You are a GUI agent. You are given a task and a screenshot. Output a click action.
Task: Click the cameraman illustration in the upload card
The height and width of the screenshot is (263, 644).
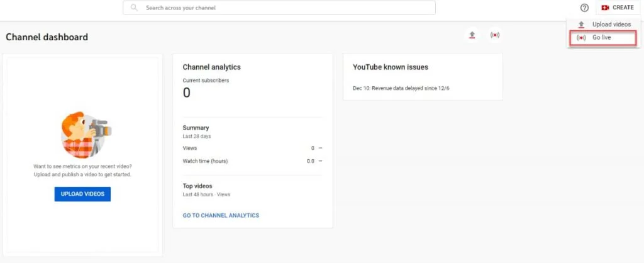coord(85,135)
